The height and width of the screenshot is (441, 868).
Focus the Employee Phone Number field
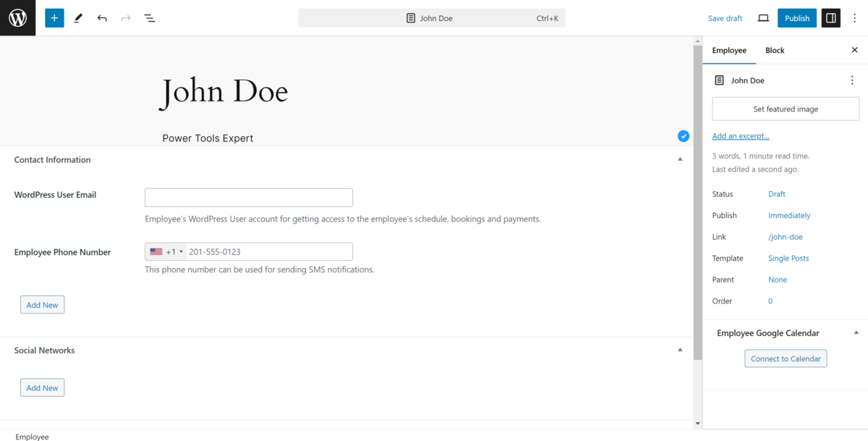[249, 251]
